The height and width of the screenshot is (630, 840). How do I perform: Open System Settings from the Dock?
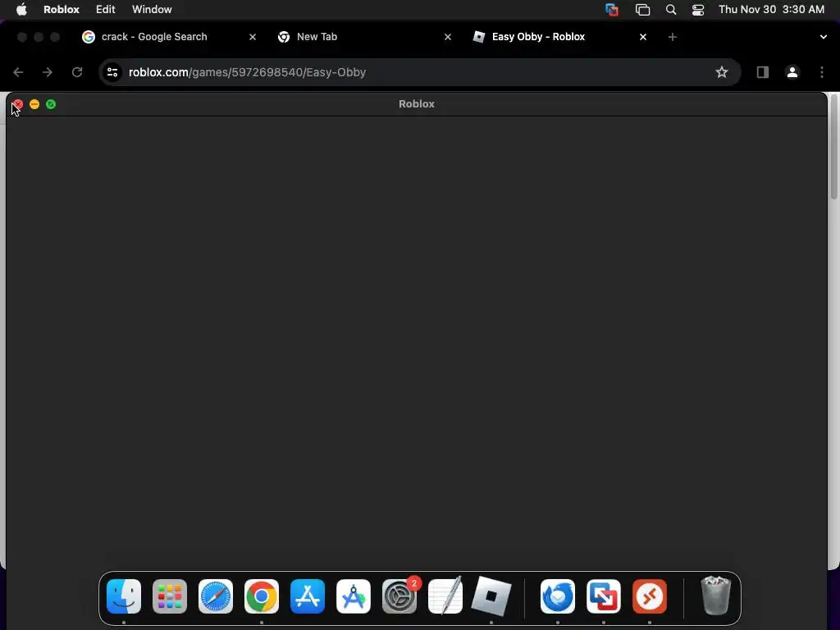(x=399, y=596)
